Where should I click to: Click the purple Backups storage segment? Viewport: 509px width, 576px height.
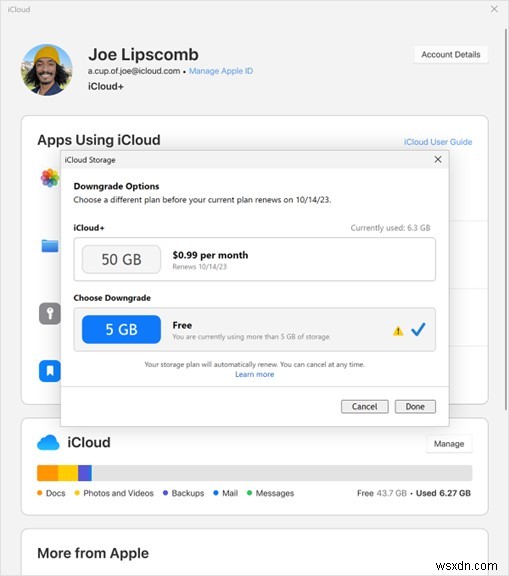pos(85,473)
